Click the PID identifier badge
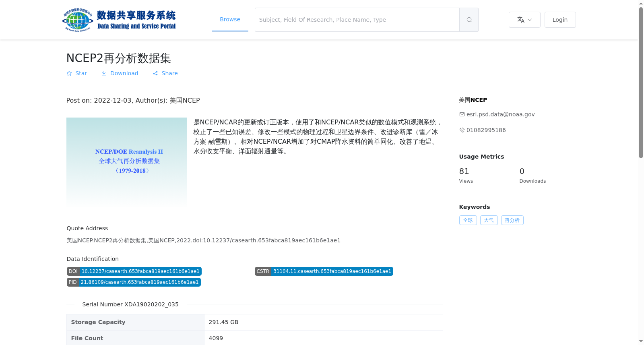The width and height of the screenshot is (644, 345). [x=134, y=282]
